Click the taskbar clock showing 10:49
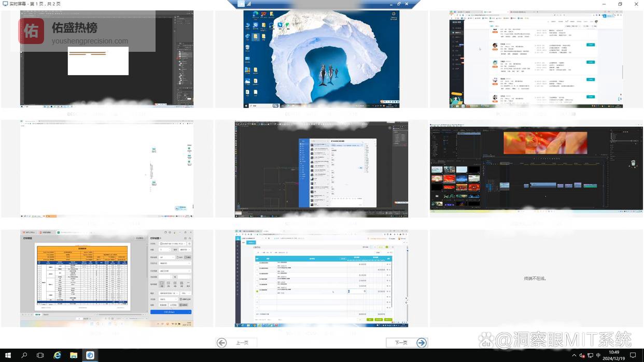 [x=614, y=355]
